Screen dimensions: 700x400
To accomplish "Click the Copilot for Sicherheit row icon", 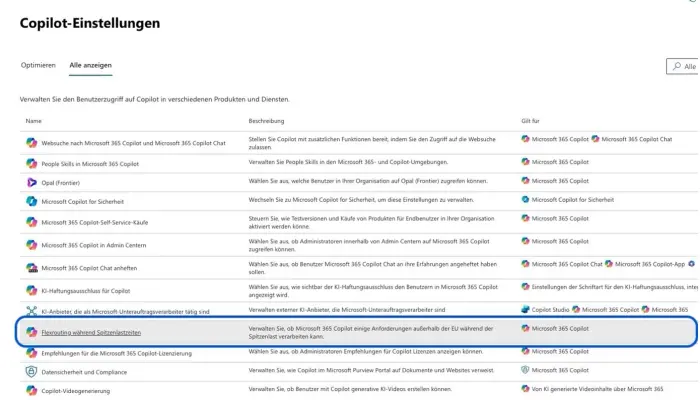I will pyautogui.click(x=31, y=201).
